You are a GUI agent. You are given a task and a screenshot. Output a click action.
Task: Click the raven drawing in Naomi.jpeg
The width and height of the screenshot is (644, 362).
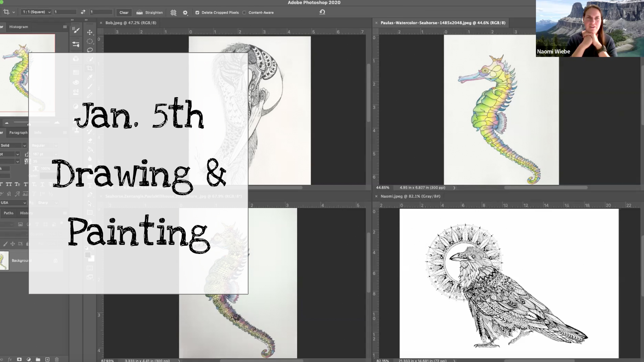pyautogui.click(x=506, y=287)
